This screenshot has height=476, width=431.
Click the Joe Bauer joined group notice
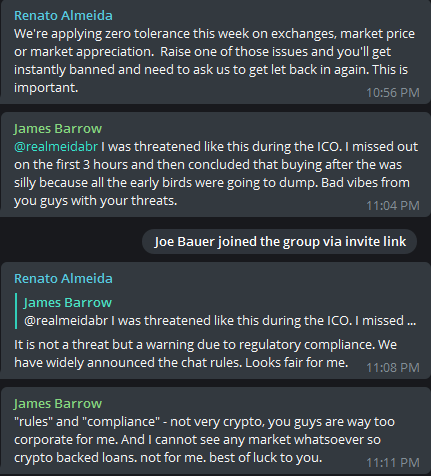click(x=280, y=241)
